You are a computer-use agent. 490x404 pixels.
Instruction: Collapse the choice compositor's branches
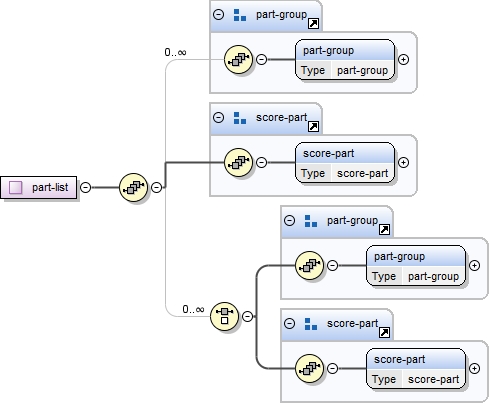[247, 316]
